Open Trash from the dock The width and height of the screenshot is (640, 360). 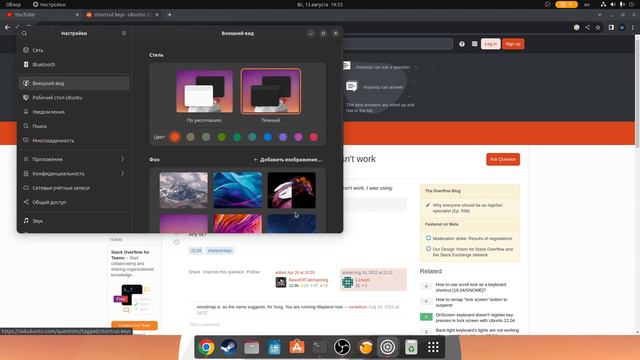(411, 347)
